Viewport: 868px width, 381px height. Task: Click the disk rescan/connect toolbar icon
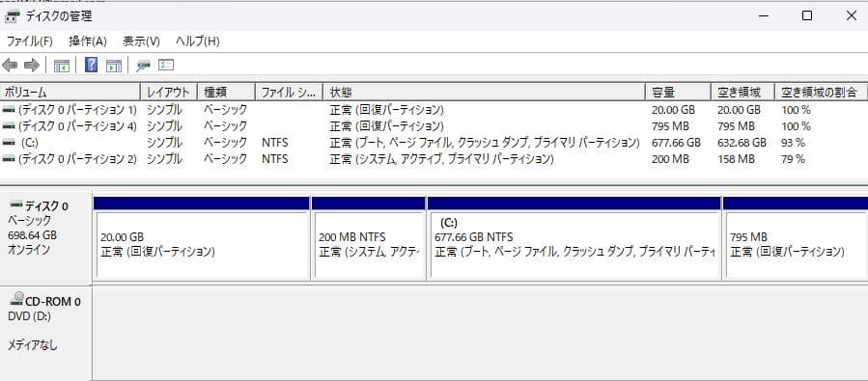tap(143, 66)
